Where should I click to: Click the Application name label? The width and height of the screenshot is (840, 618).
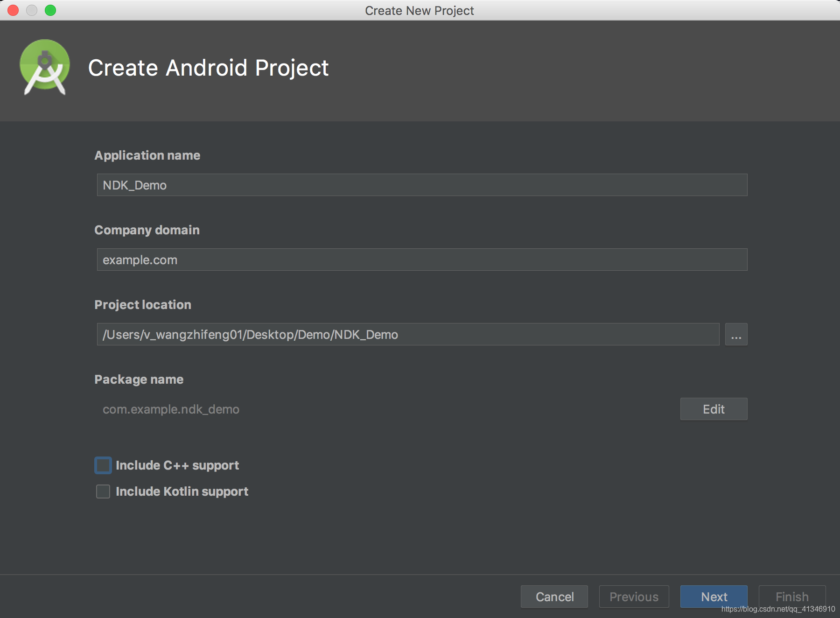click(147, 155)
